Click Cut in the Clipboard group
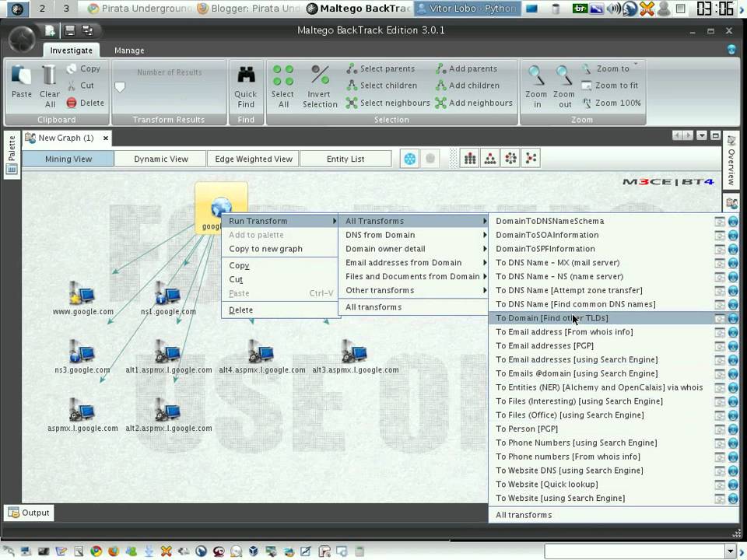747x560 pixels. pos(81,86)
